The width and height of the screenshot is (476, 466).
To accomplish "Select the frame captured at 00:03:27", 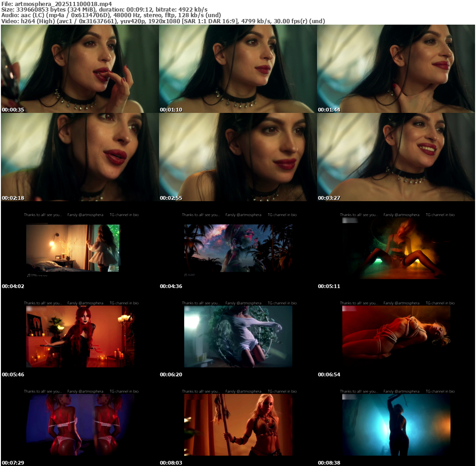I will [x=396, y=157].
